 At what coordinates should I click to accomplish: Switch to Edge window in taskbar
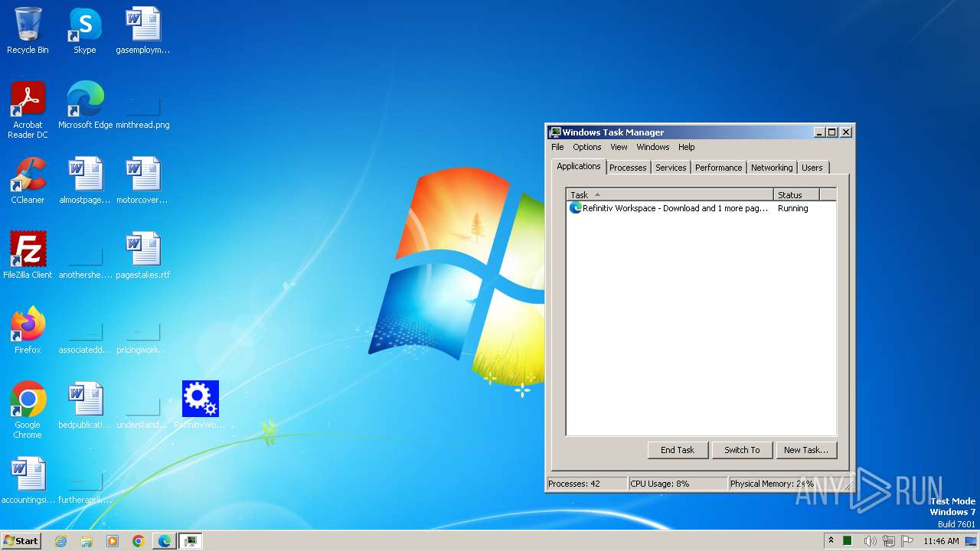tap(165, 541)
